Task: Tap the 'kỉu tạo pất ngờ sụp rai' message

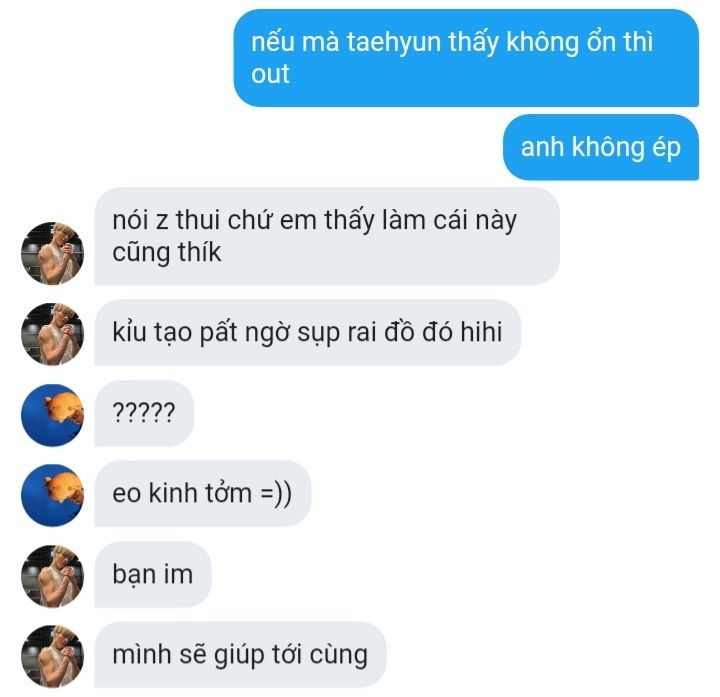Action: 308,332
